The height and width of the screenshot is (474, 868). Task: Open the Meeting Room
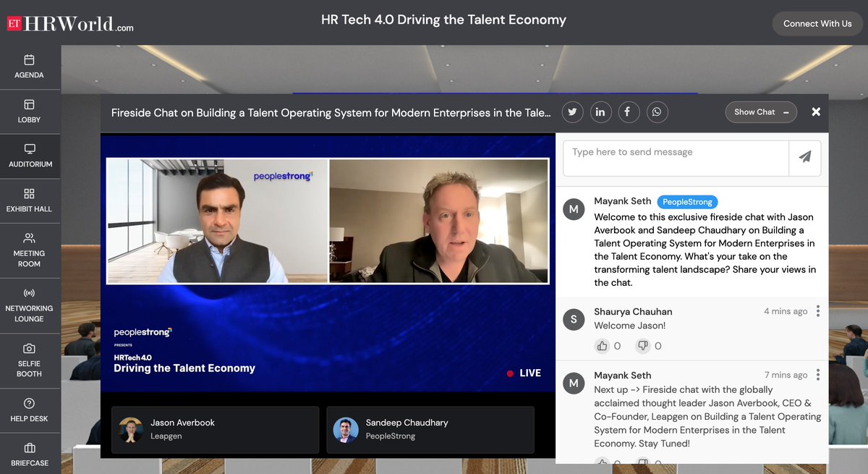30,250
